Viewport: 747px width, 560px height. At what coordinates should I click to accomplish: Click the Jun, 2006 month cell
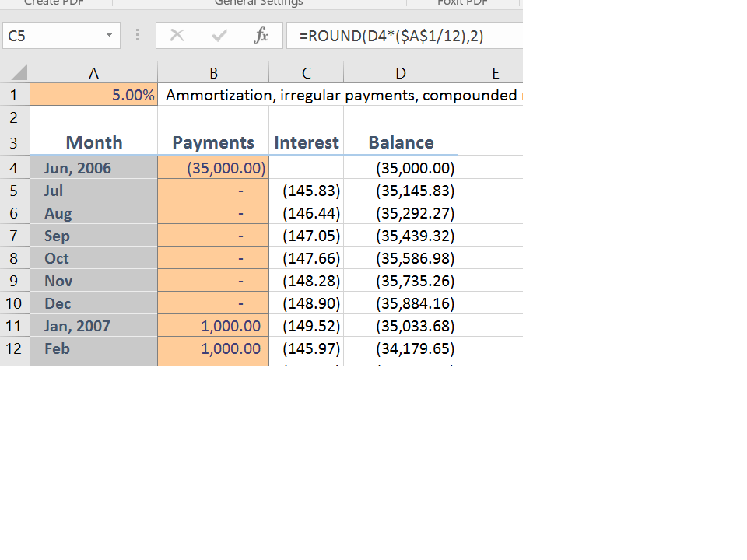click(94, 168)
